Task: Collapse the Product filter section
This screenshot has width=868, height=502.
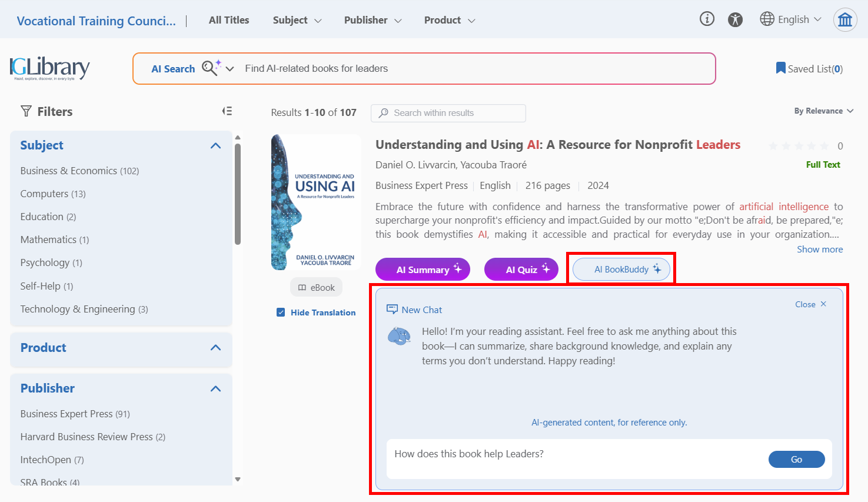Action: [x=216, y=348]
